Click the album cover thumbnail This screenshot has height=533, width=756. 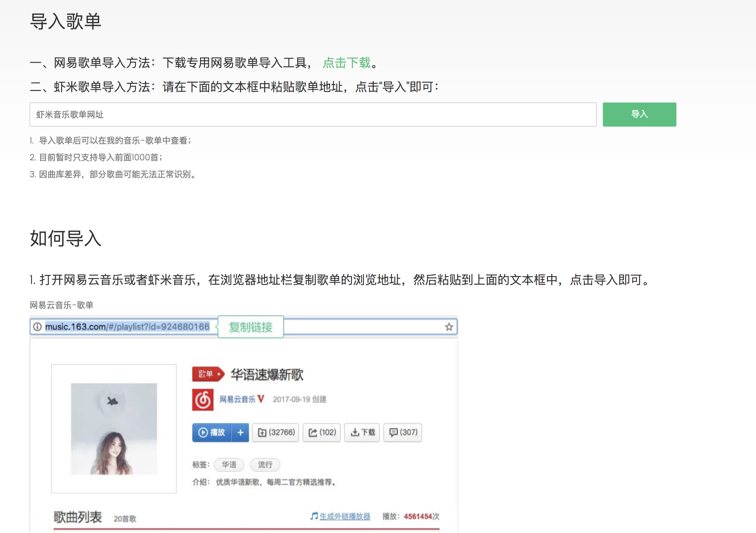click(114, 429)
